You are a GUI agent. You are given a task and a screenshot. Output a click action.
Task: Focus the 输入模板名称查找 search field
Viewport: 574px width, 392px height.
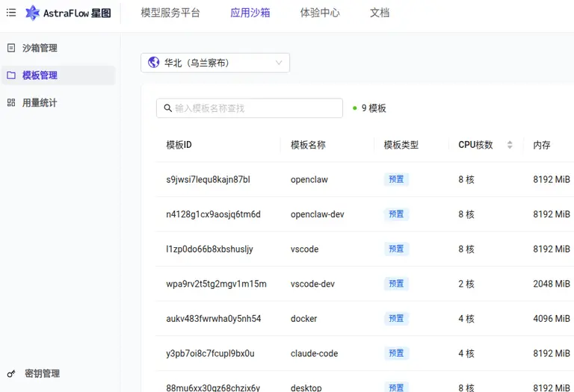250,108
